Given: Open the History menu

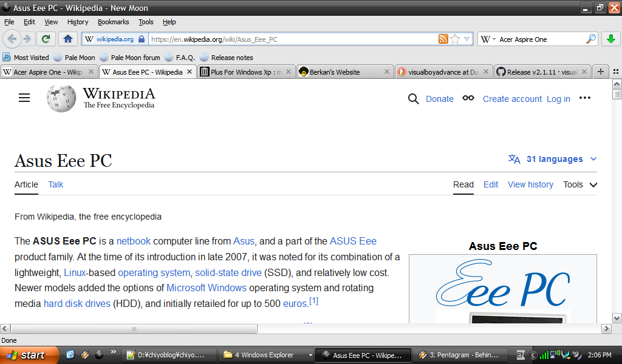Looking at the screenshot, I should coord(77,22).
